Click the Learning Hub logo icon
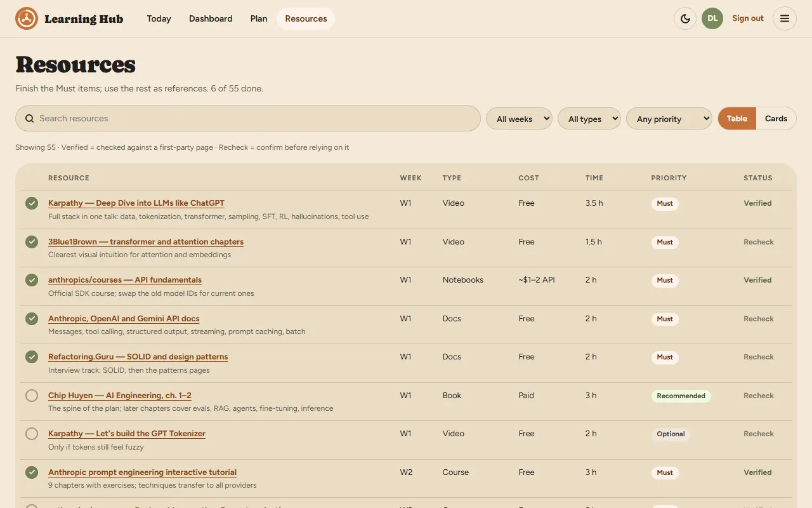 click(x=27, y=18)
